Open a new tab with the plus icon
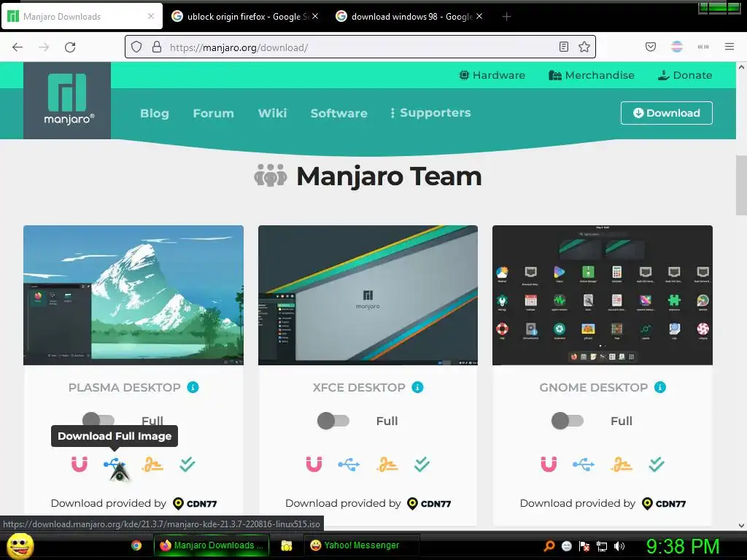The image size is (747, 560). point(506,17)
